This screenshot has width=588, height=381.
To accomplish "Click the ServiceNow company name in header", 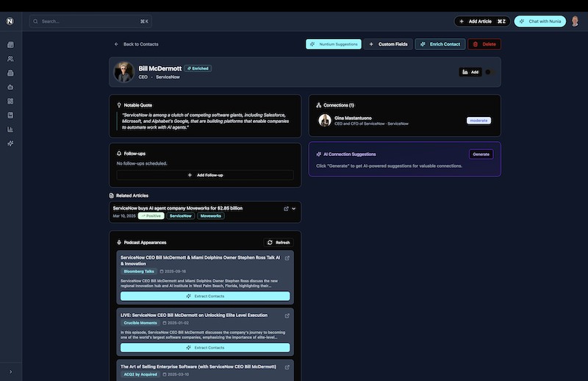I will click(x=168, y=77).
